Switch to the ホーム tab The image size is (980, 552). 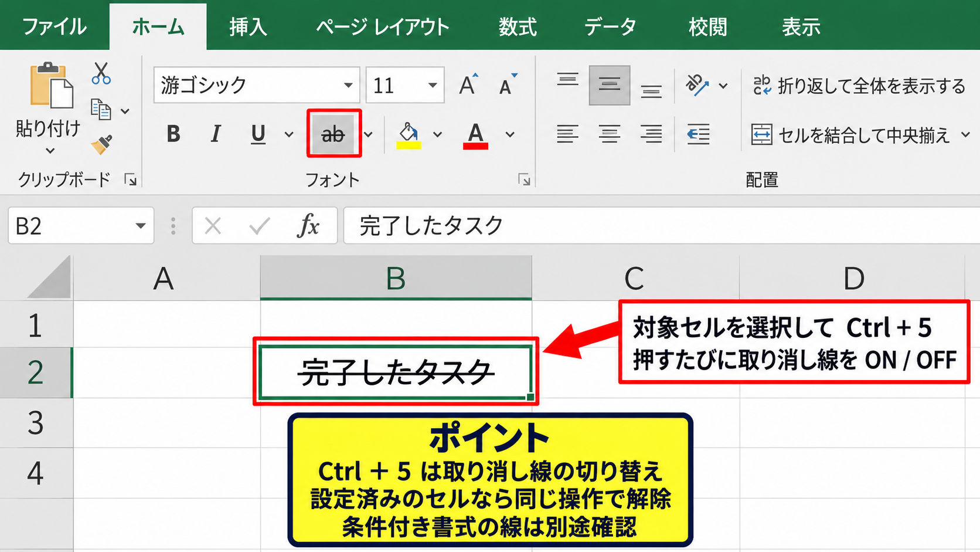158,27
